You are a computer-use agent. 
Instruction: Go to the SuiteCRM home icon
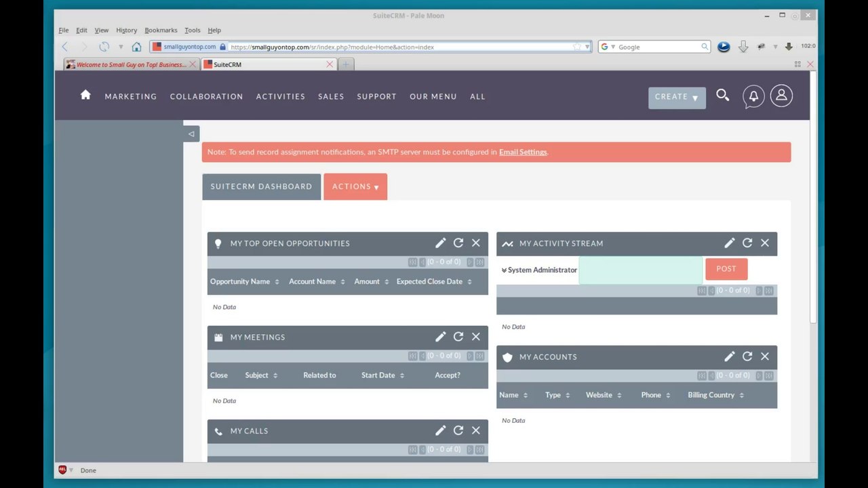click(x=85, y=95)
